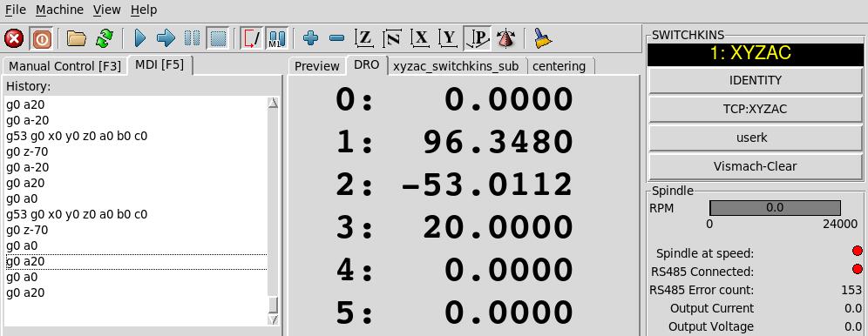Execute next line step icon

[x=166, y=38]
